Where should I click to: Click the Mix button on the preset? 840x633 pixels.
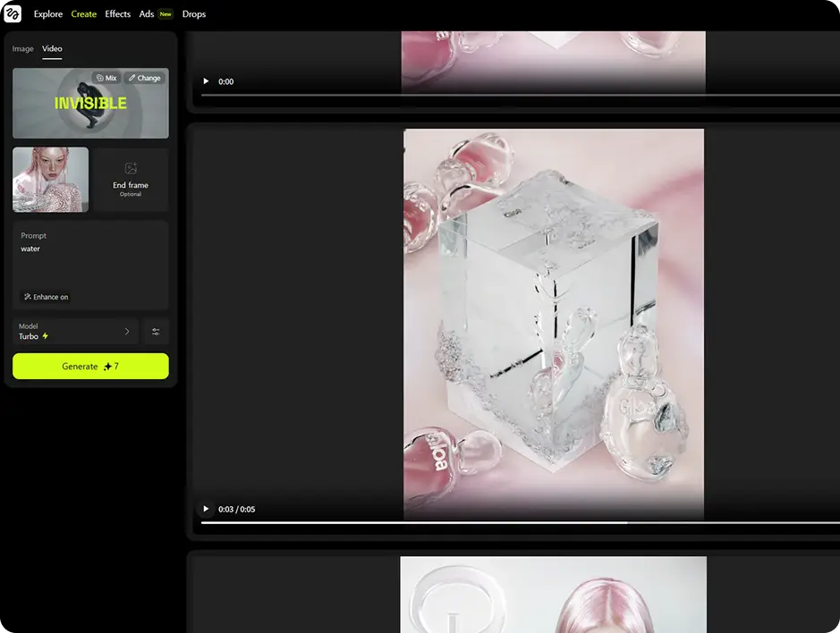point(106,78)
